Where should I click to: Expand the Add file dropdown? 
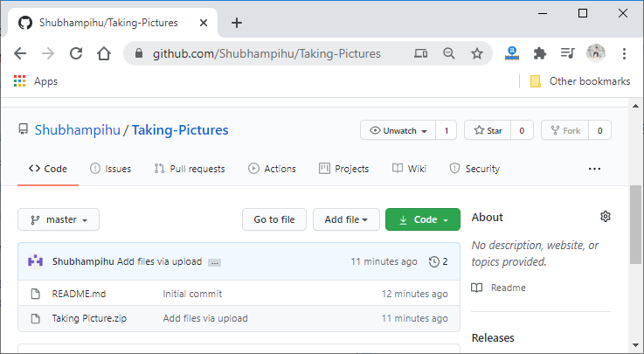click(346, 219)
